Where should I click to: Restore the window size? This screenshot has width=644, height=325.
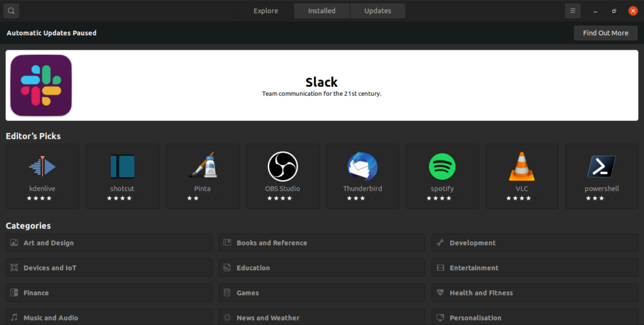(614, 11)
